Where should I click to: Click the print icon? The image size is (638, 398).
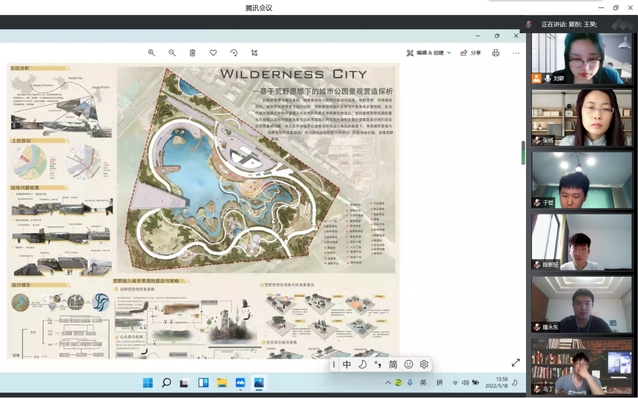tap(496, 53)
